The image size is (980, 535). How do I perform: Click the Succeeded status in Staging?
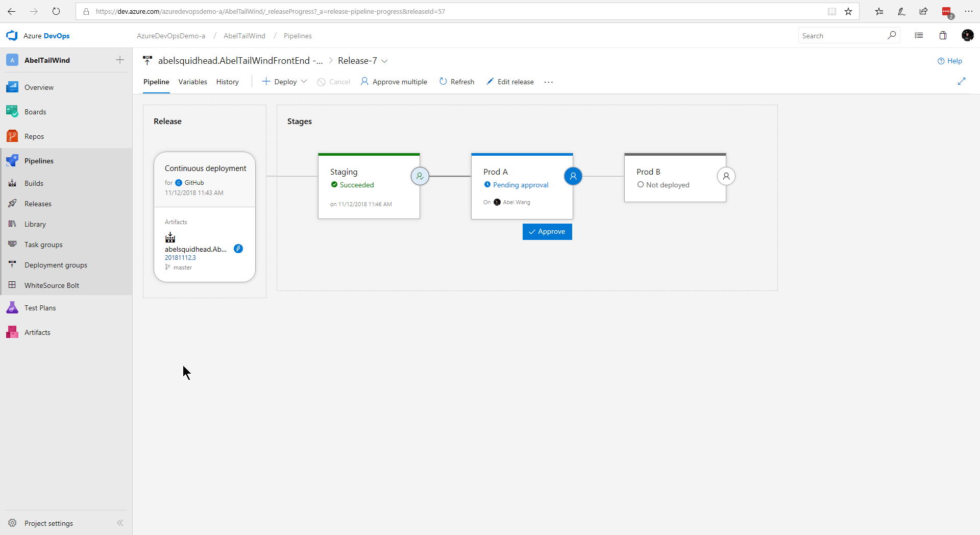click(357, 185)
